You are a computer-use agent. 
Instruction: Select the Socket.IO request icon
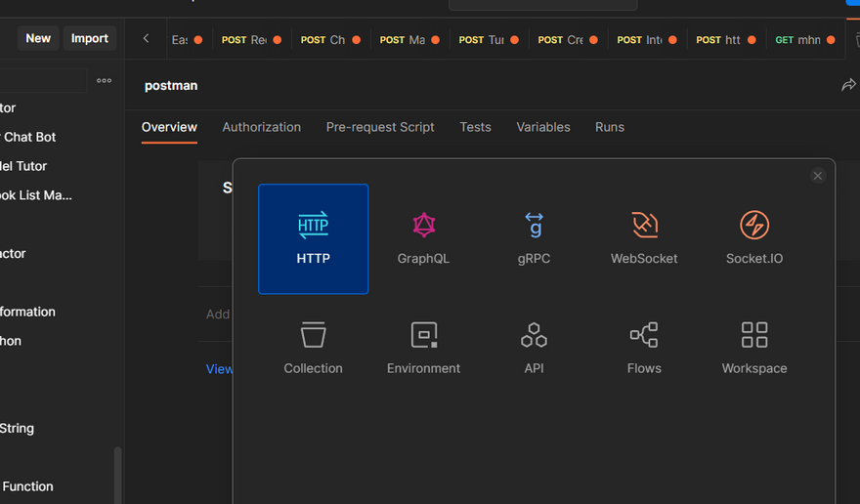[753, 226]
